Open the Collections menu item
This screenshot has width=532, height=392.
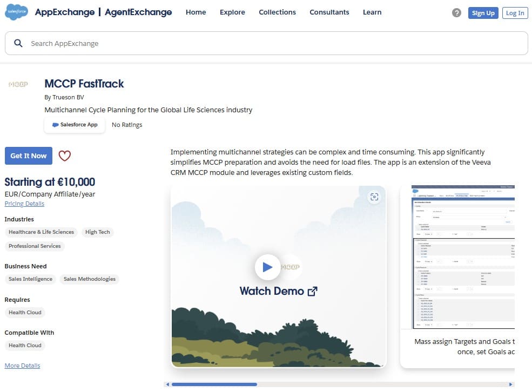(277, 12)
